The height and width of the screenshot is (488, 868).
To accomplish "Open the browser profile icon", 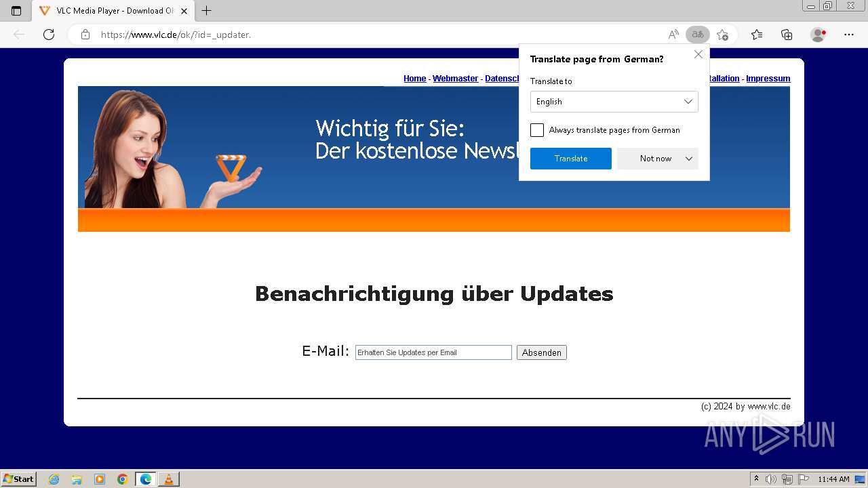I will tap(818, 35).
